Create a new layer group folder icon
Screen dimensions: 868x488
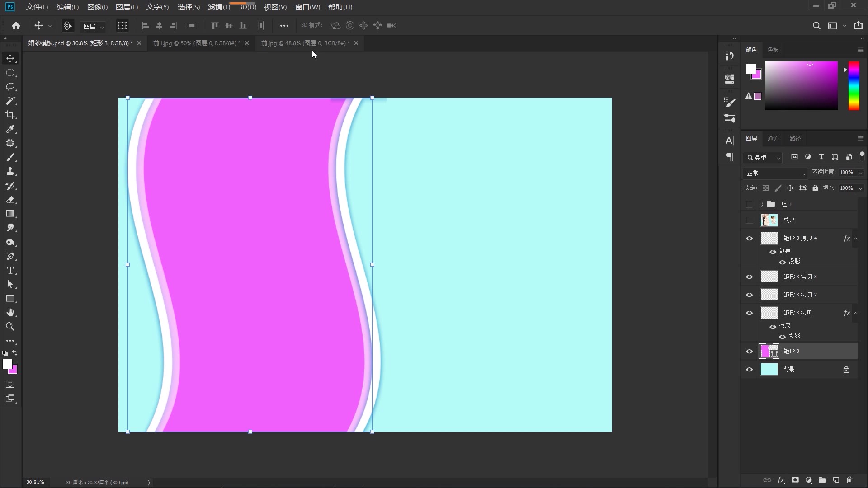click(x=822, y=480)
